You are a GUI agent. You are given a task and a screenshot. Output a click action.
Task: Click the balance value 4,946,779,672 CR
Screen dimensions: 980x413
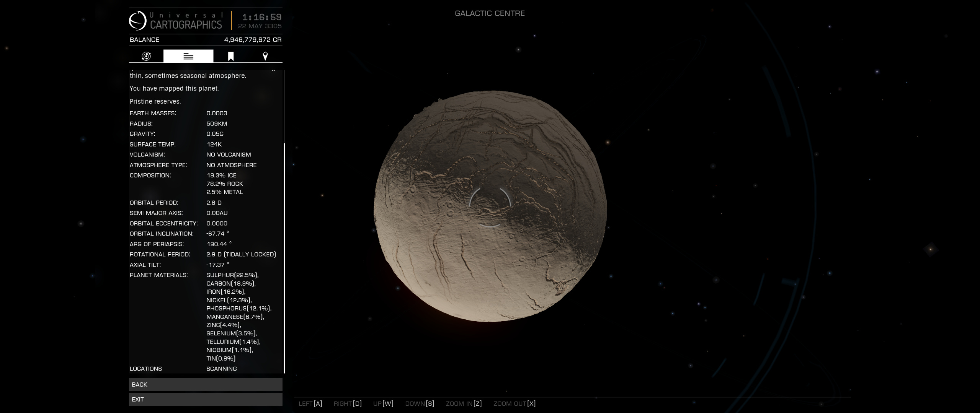pyautogui.click(x=253, y=40)
